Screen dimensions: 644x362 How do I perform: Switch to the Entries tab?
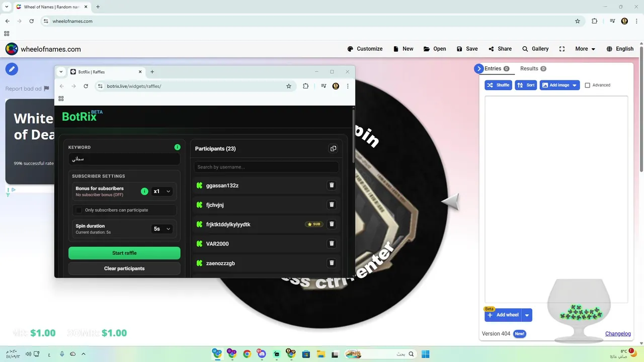coord(497,68)
